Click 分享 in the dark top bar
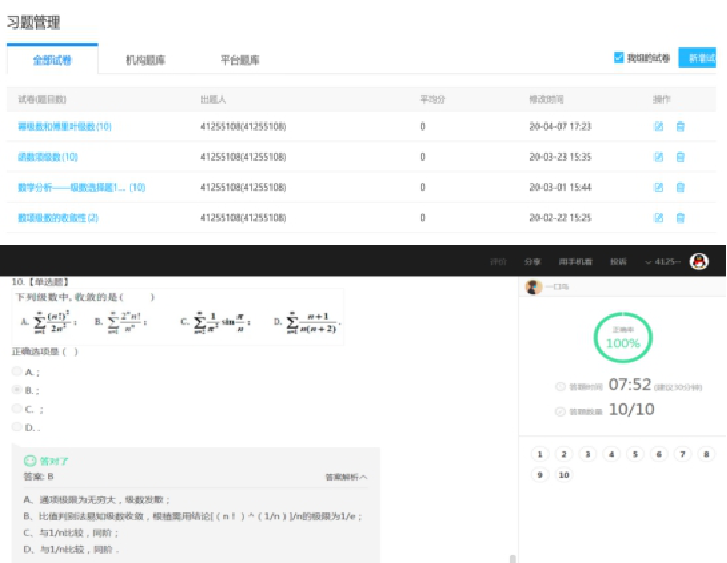727x563 pixels. point(532,262)
